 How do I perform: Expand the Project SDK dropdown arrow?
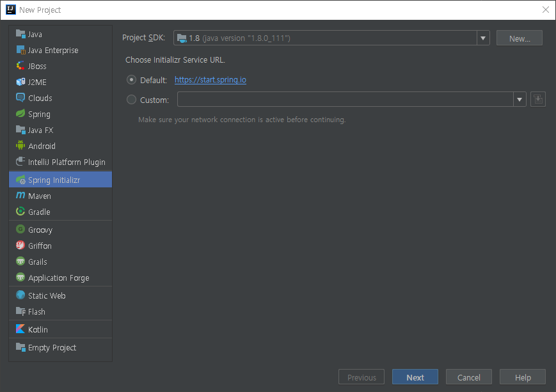(483, 38)
